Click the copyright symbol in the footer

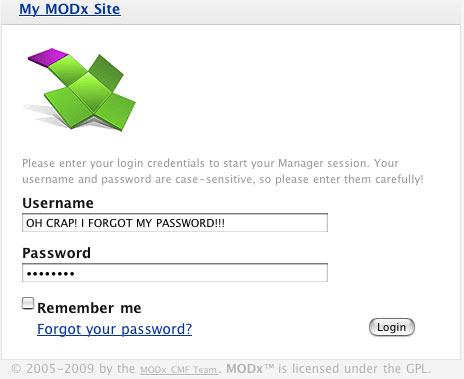[16, 369]
